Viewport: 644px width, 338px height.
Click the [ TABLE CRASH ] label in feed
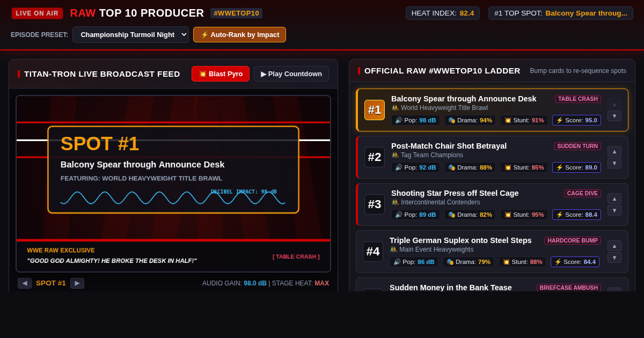(x=296, y=256)
